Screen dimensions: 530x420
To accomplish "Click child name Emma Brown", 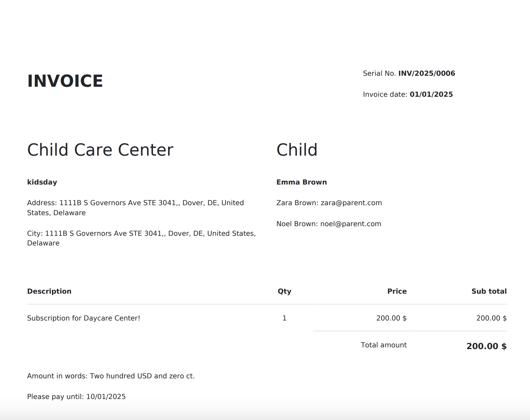I will pos(301,182).
